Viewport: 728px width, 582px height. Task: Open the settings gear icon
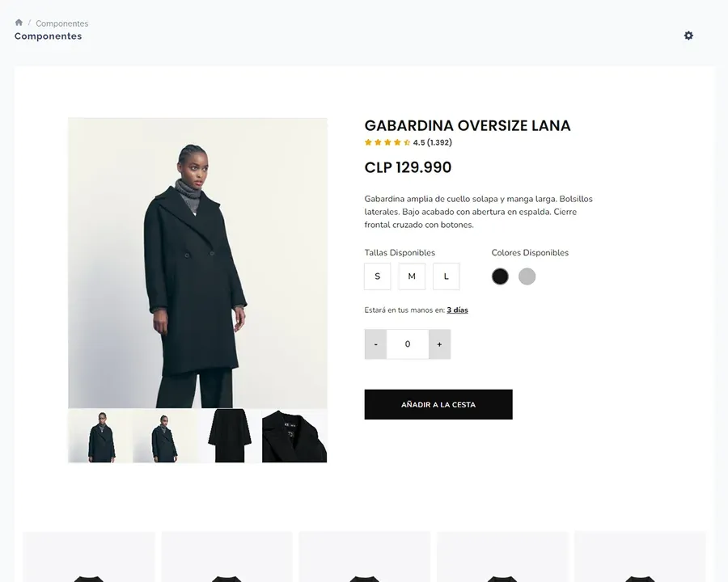688,36
